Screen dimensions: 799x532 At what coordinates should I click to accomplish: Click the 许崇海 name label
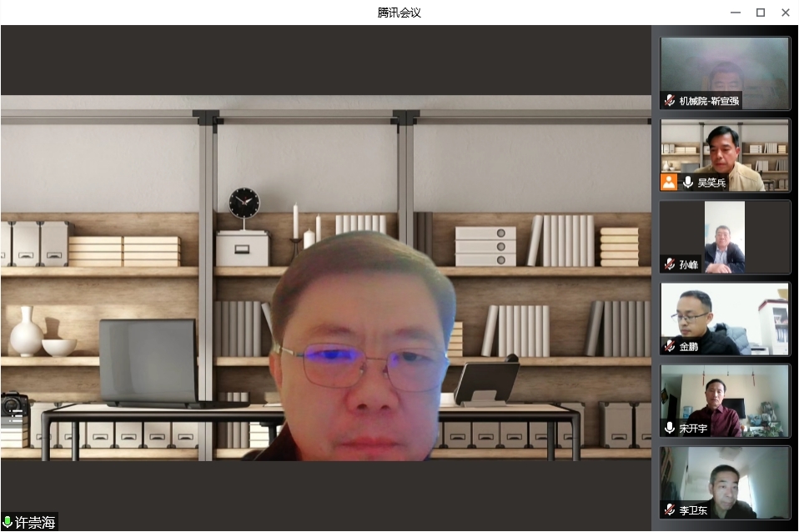(35, 522)
